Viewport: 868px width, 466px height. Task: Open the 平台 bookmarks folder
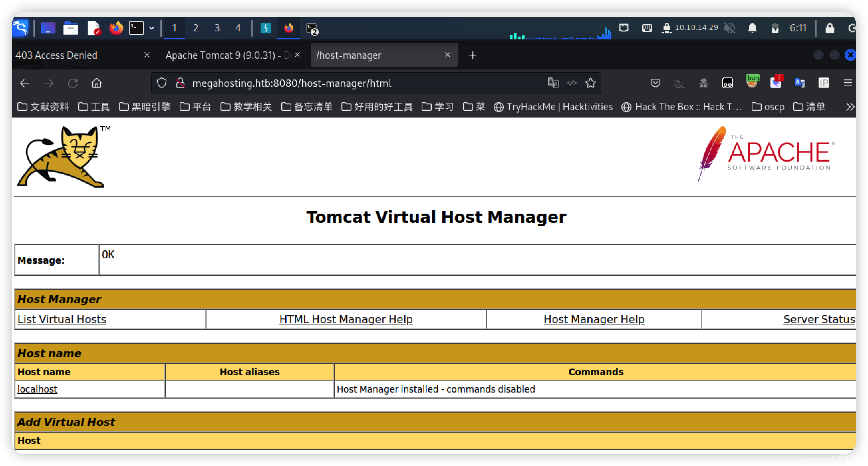(x=195, y=107)
